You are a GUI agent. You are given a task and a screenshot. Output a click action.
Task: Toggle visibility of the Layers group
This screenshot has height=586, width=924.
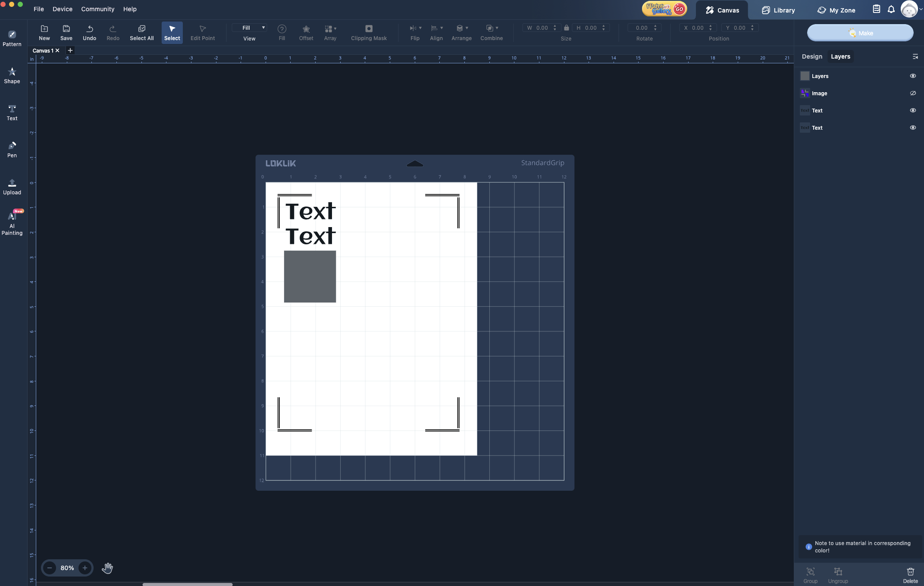(912, 76)
